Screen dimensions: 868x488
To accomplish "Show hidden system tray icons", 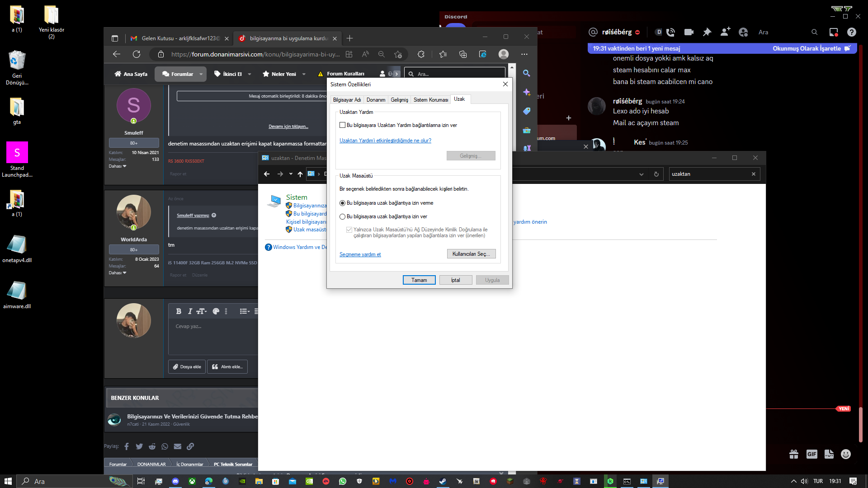I will (x=793, y=481).
